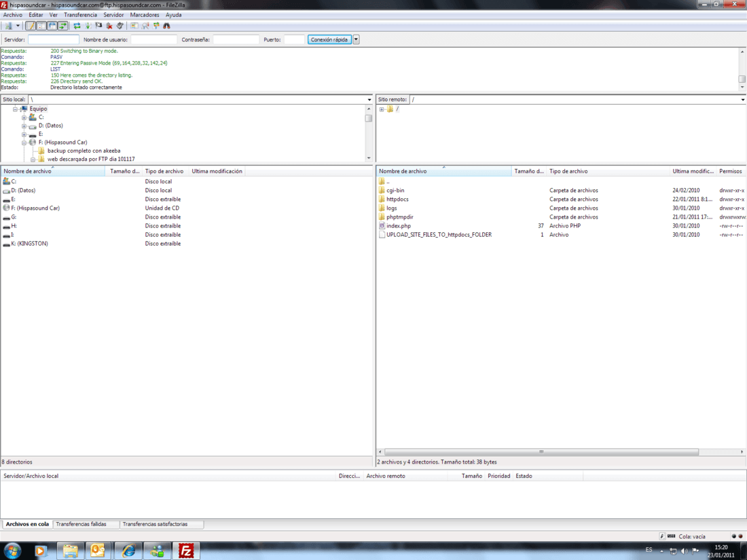Sort remote list by Nombre de archivo
This screenshot has width=747, height=560.
443,171
